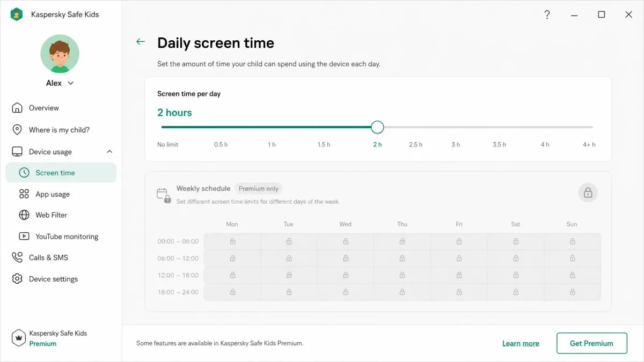Open the Web Filter globe icon
This screenshot has height=362, width=644.
coord(24,215)
